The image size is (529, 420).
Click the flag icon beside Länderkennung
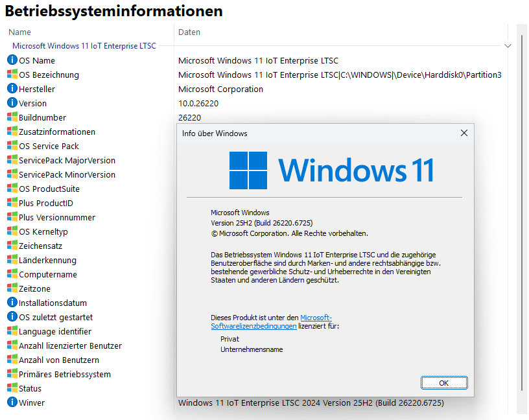pyautogui.click(x=12, y=260)
